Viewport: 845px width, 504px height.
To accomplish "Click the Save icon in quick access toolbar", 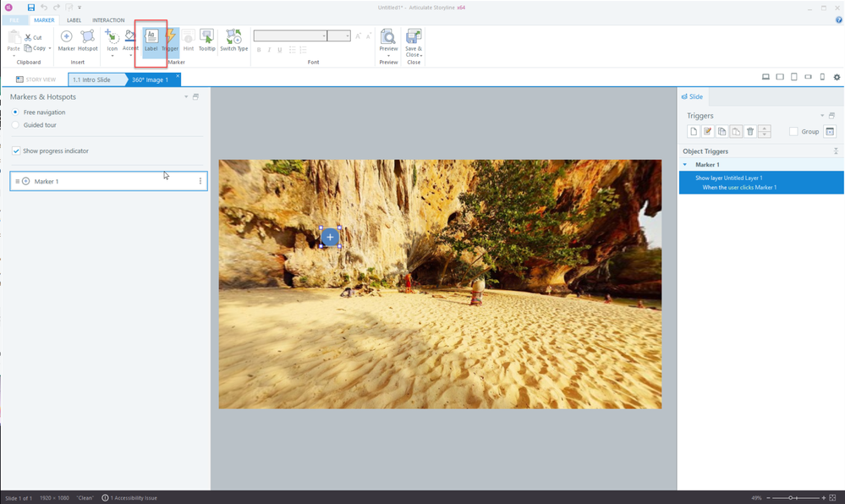I will click(31, 8).
